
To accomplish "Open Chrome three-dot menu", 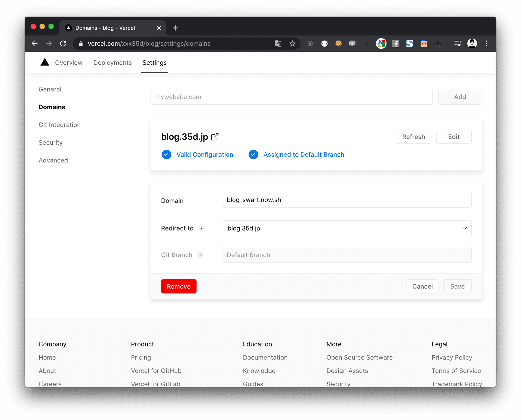I will (486, 43).
